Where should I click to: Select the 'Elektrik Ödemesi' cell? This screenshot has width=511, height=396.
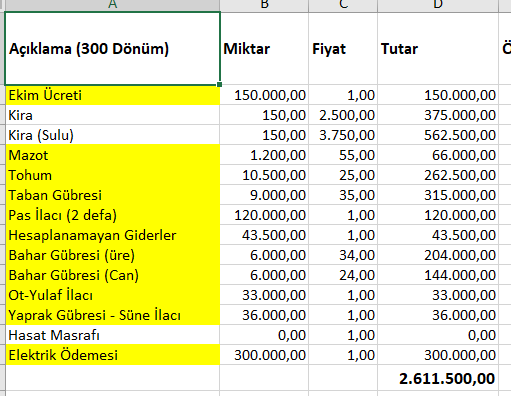pos(113,355)
